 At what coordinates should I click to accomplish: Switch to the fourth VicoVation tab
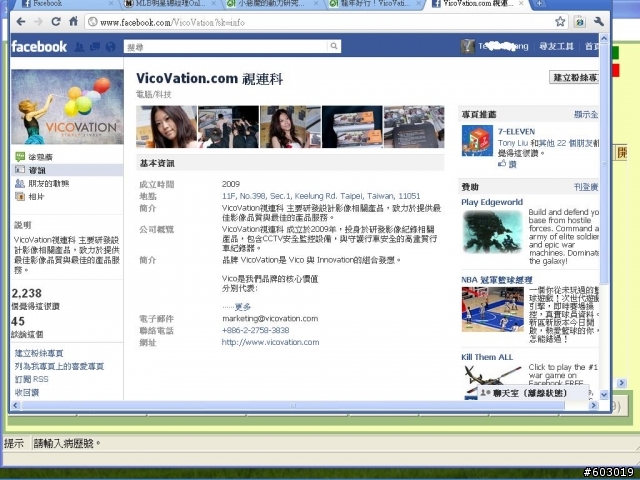[x=373, y=4]
